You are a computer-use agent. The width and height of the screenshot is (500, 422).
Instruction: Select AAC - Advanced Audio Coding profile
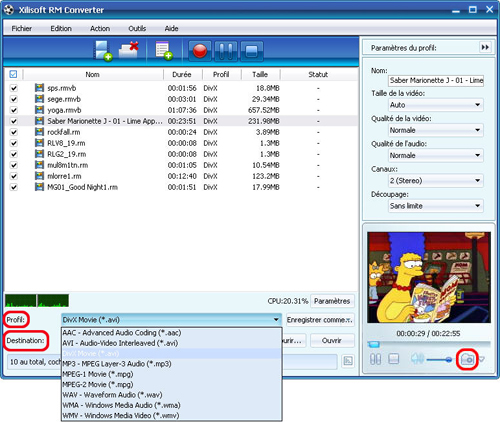click(172, 333)
